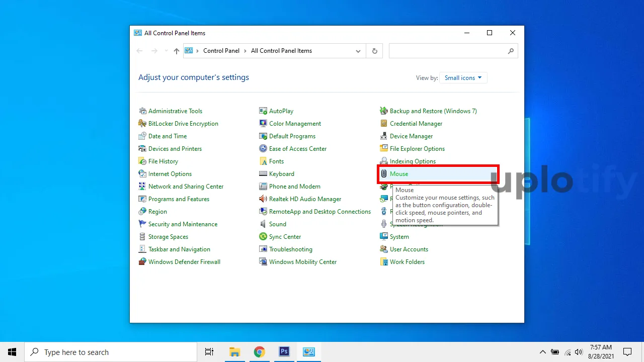Image resolution: width=644 pixels, height=362 pixels.
Task: Click the Refresh button beside the address bar
Action: click(x=374, y=51)
